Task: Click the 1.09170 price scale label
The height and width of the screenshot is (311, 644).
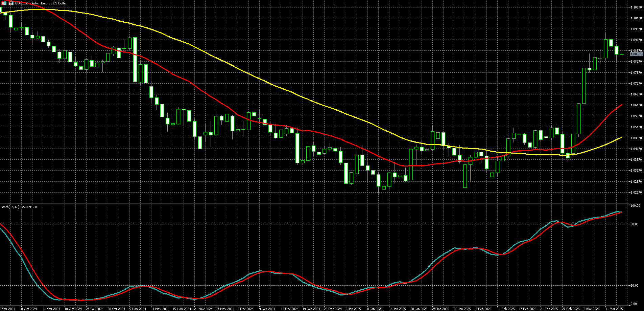Action: tap(636, 40)
